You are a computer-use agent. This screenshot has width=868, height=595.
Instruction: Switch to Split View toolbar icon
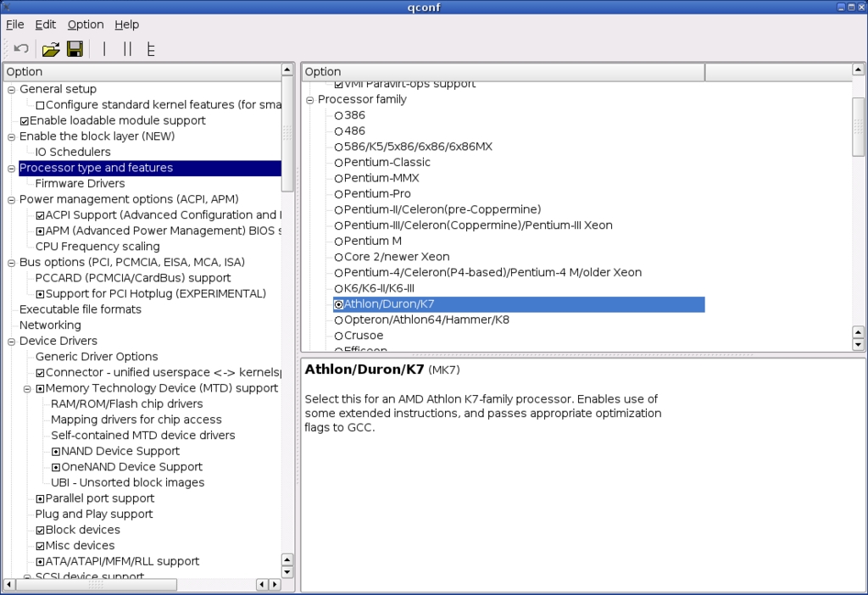coord(127,49)
